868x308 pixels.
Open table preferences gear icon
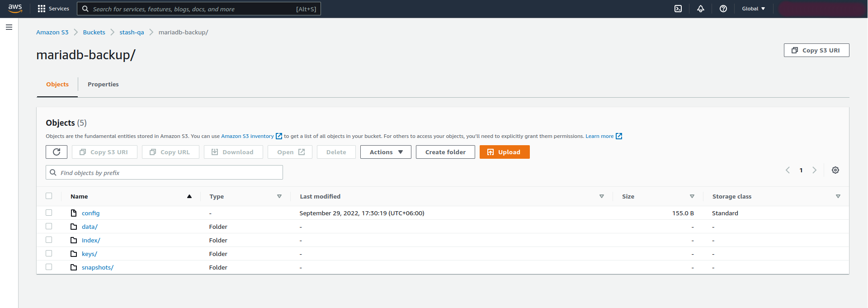tap(835, 170)
